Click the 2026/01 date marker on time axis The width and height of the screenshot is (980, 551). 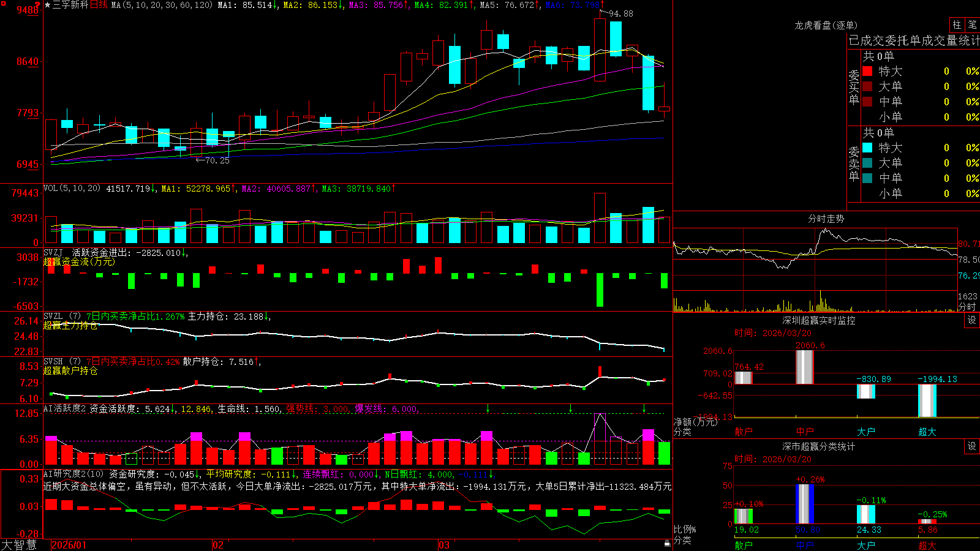tap(69, 545)
